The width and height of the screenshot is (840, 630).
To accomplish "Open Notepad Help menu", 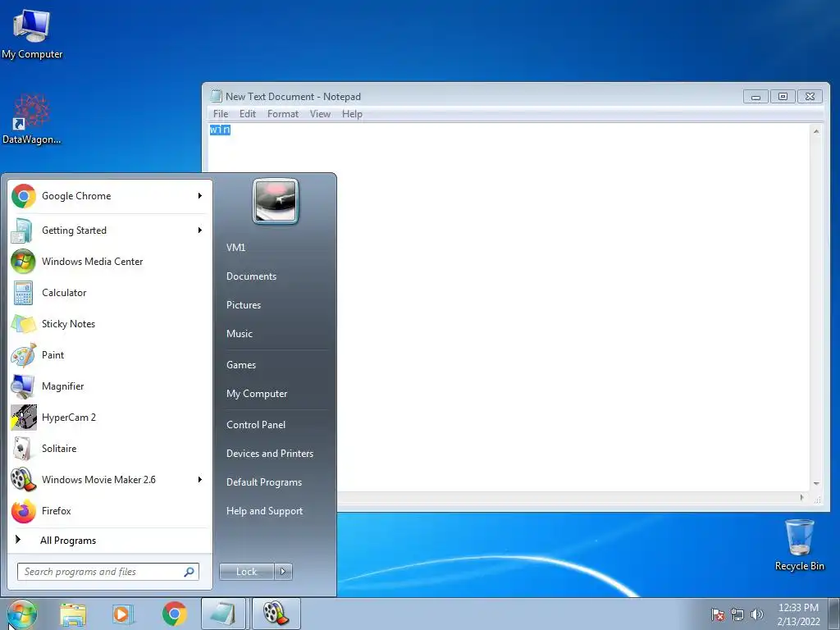I will coord(352,113).
